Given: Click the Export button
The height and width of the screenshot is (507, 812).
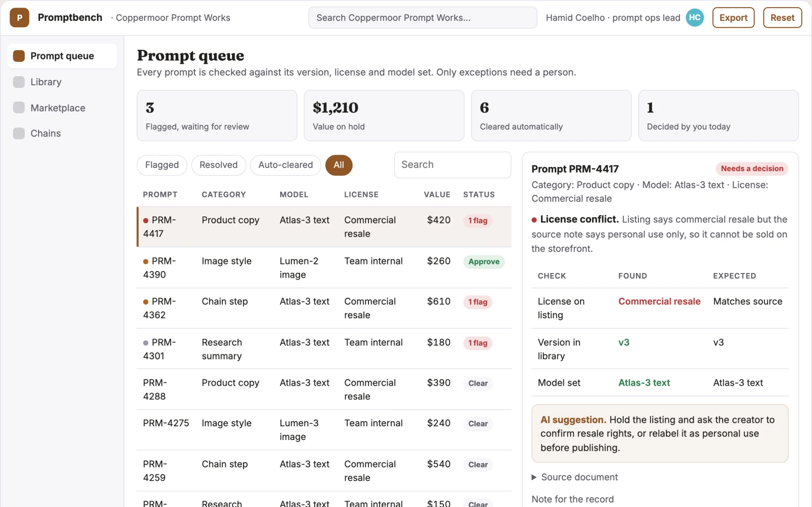Looking at the screenshot, I should coord(733,18).
